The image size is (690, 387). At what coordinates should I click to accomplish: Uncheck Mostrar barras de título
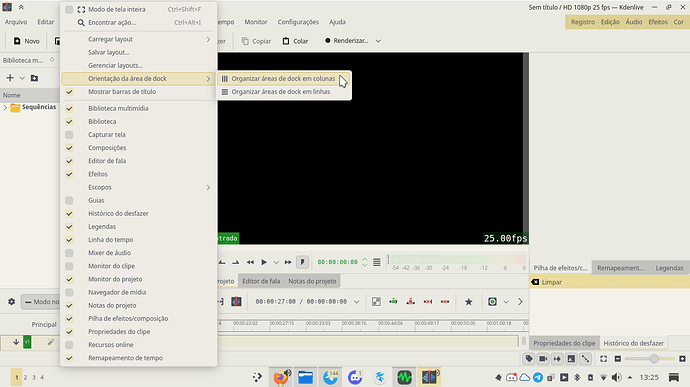coord(69,92)
